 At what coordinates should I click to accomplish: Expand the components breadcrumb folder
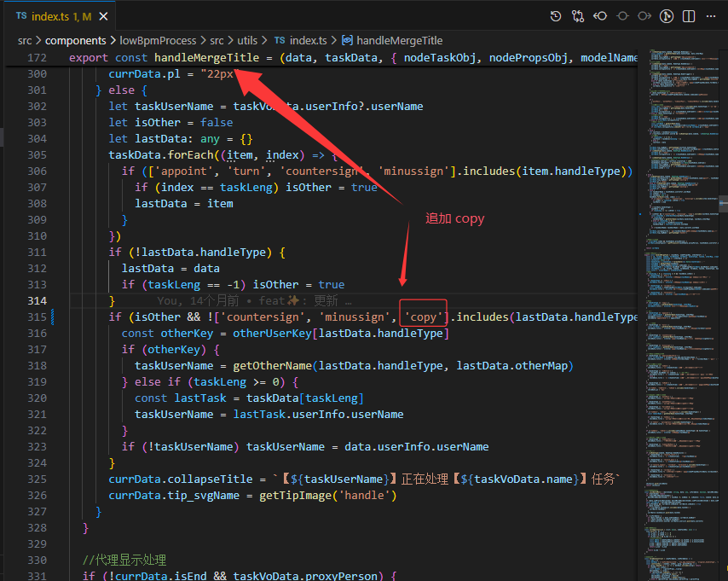click(75, 40)
